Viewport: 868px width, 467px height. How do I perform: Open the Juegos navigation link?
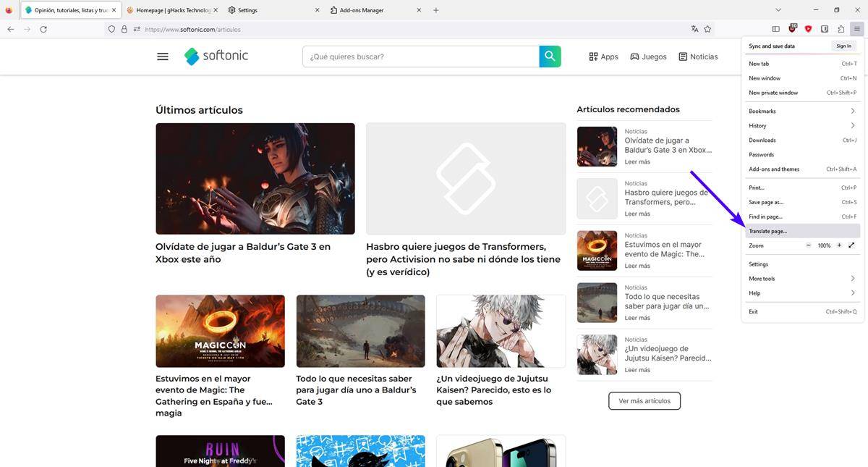pos(648,56)
